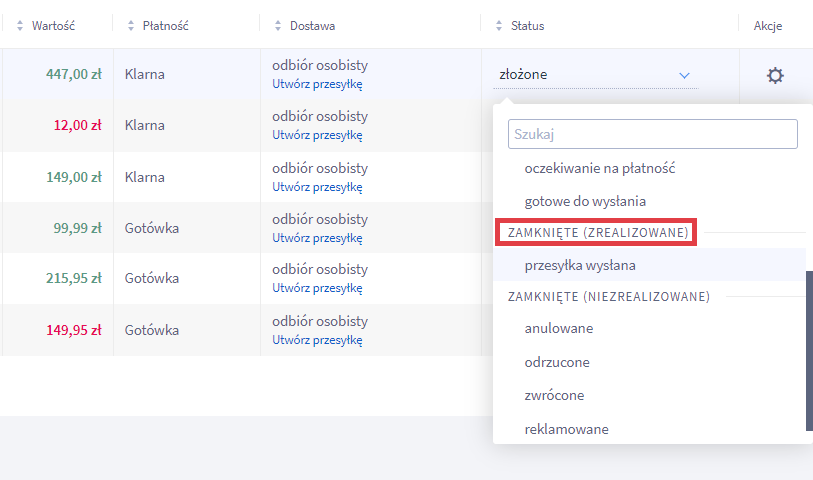Screen dimensions: 813x480
Task: Click the Szukaj search field
Action: [652, 134]
